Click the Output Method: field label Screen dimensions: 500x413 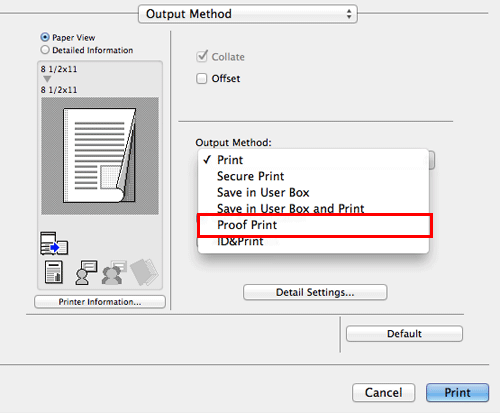coord(233,143)
